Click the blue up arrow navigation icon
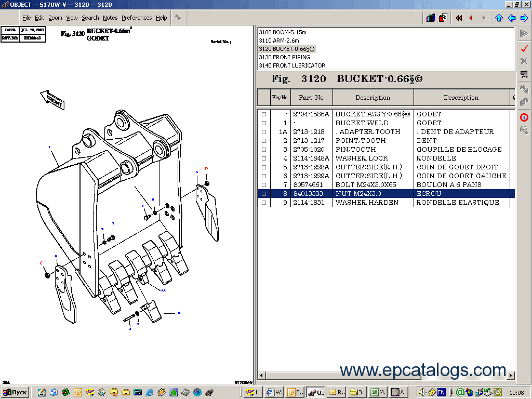 (499, 18)
